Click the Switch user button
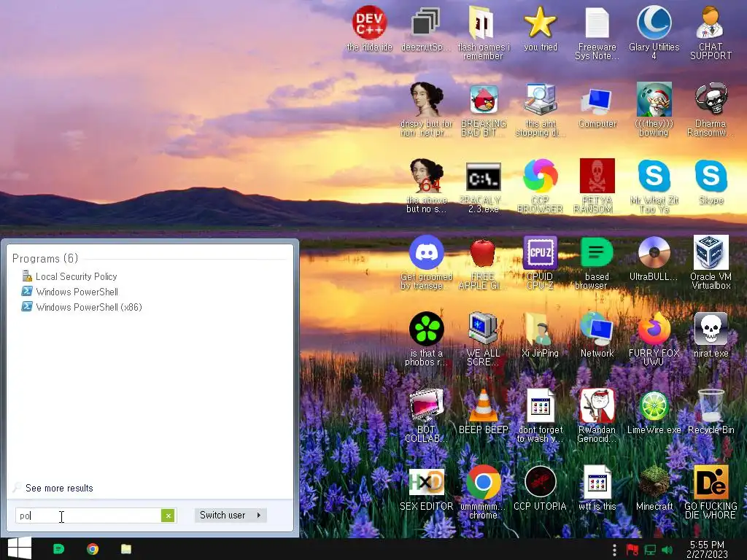 click(222, 515)
